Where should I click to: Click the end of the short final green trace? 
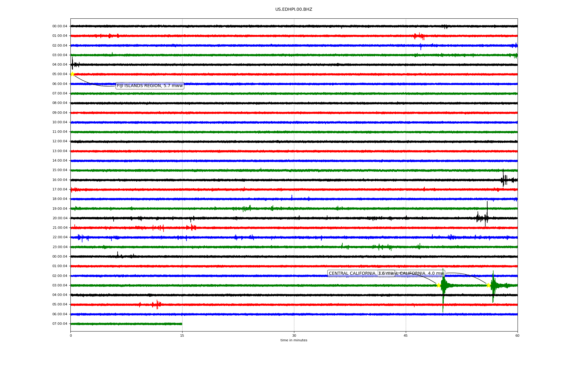182,324
